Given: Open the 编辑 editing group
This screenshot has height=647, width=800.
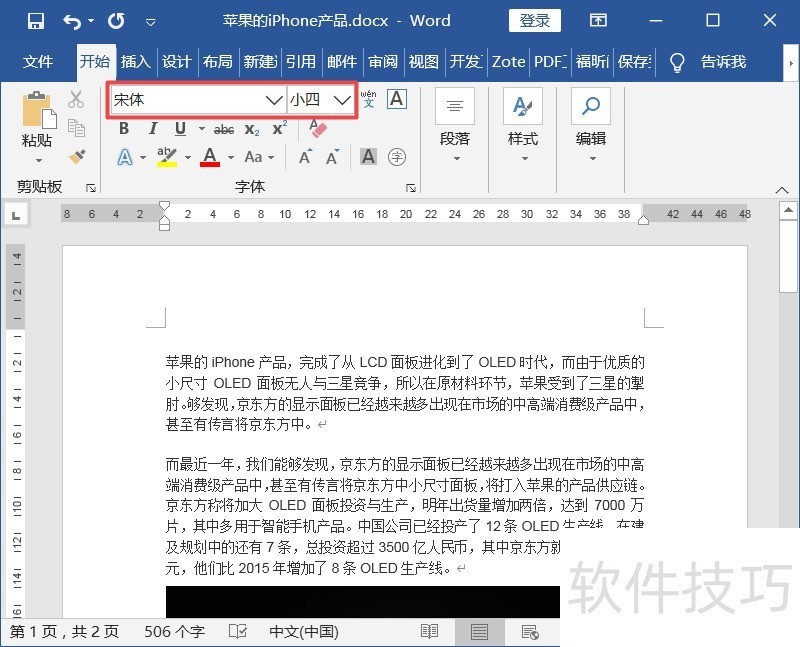Looking at the screenshot, I should (591, 126).
